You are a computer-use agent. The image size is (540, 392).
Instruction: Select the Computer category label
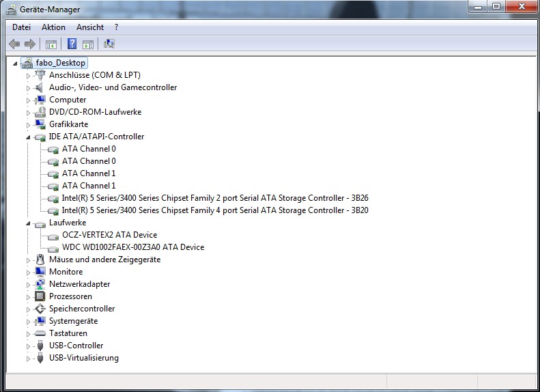pyautogui.click(x=68, y=100)
